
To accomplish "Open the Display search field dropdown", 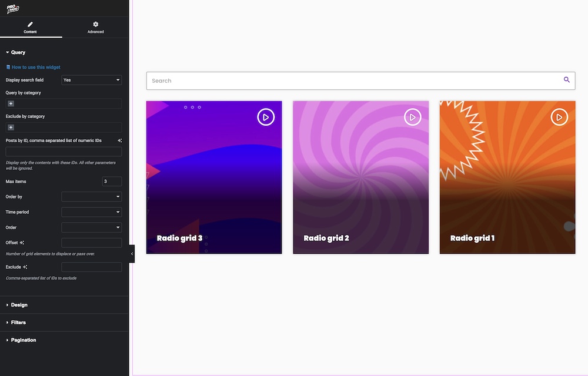I will coord(91,80).
